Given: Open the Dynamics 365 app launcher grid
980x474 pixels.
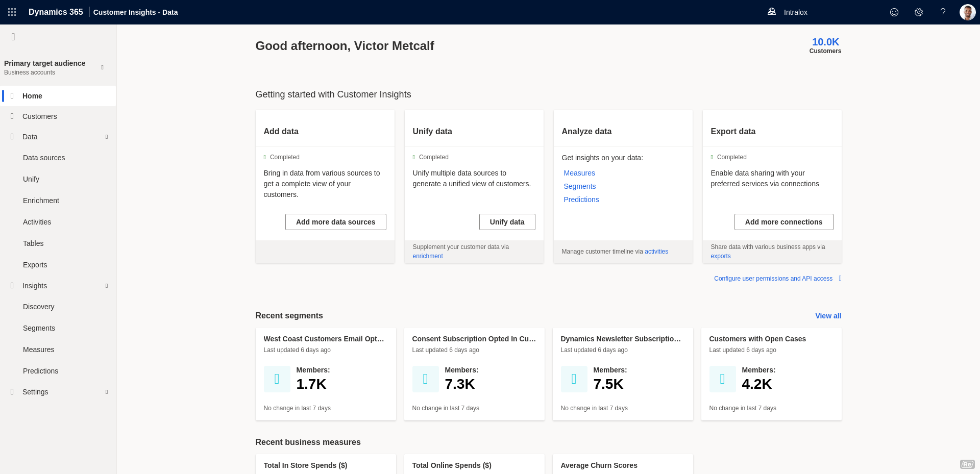Looking at the screenshot, I should pyautogui.click(x=12, y=12).
